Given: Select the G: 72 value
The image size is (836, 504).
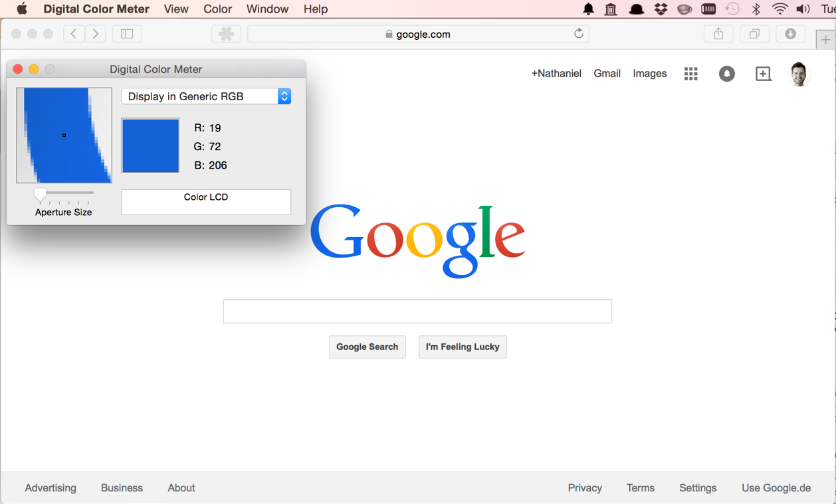Looking at the screenshot, I should pyautogui.click(x=207, y=147).
